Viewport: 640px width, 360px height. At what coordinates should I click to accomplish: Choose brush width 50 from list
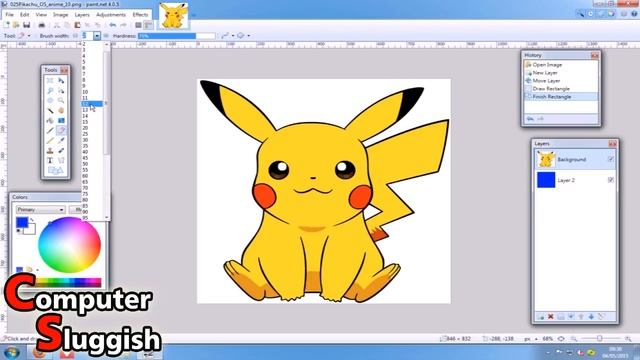click(x=92, y=164)
